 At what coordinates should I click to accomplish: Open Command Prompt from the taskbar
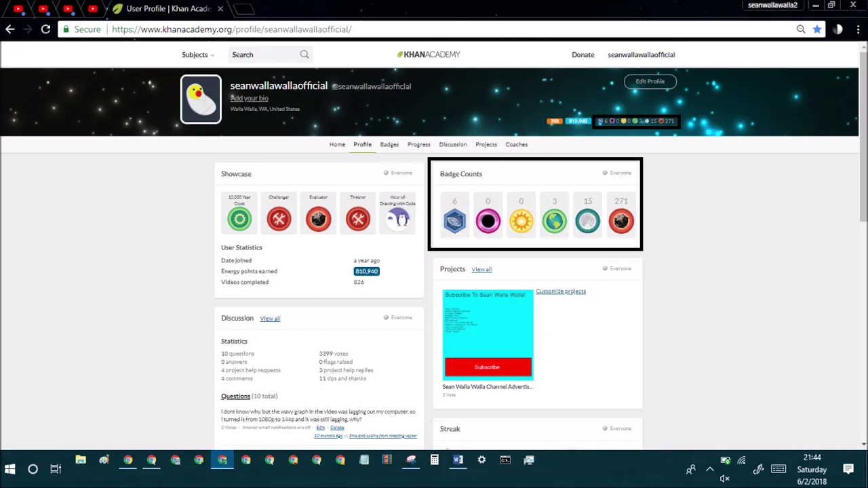point(505,460)
